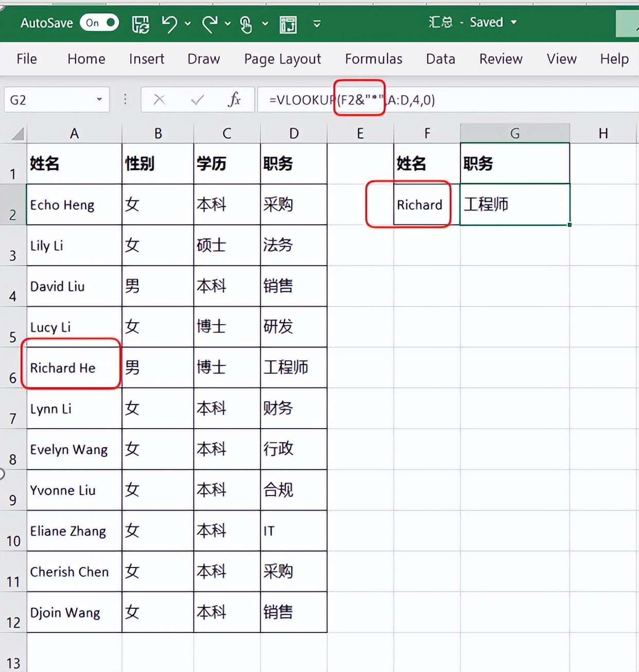Click the 研发 cell in column D

coord(294,327)
